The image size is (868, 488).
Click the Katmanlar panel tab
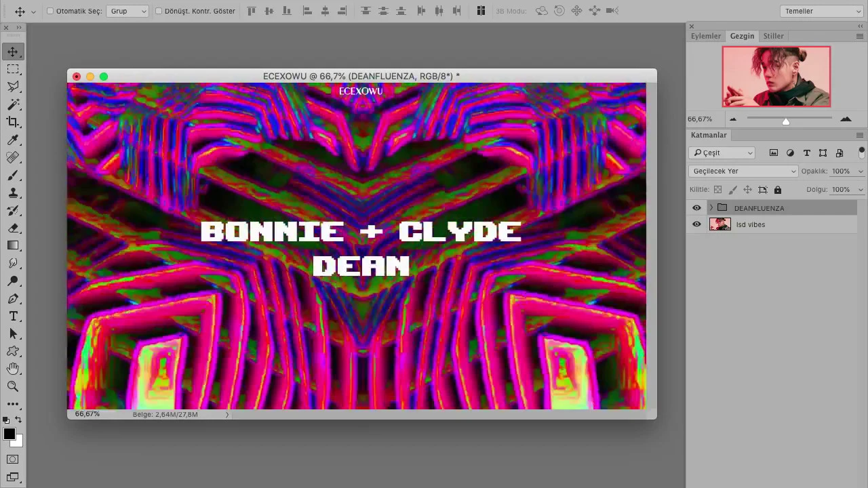point(709,135)
